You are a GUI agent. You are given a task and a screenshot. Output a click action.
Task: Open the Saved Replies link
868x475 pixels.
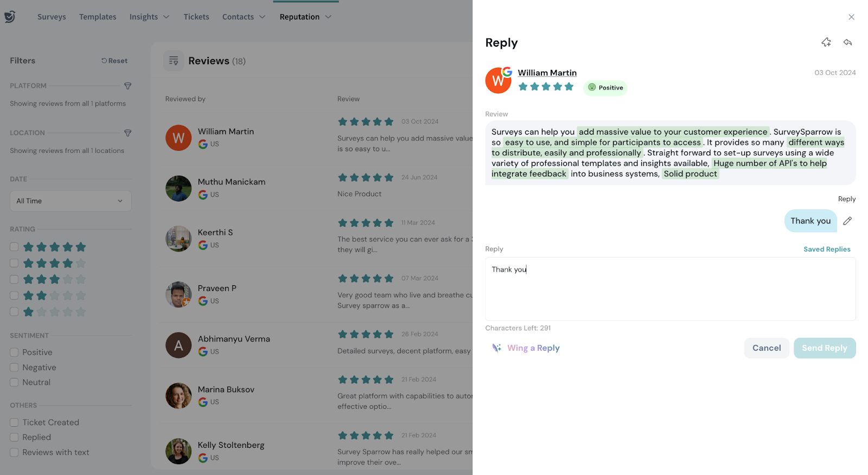point(827,249)
